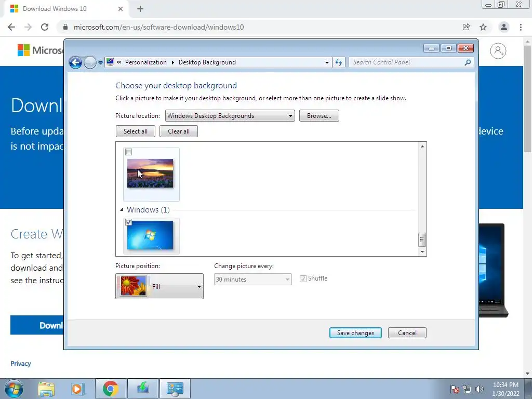The height and width of the screenshot is (399, 532).
Task: Click the Privacy link on webpage
Action: coord(21,363)
